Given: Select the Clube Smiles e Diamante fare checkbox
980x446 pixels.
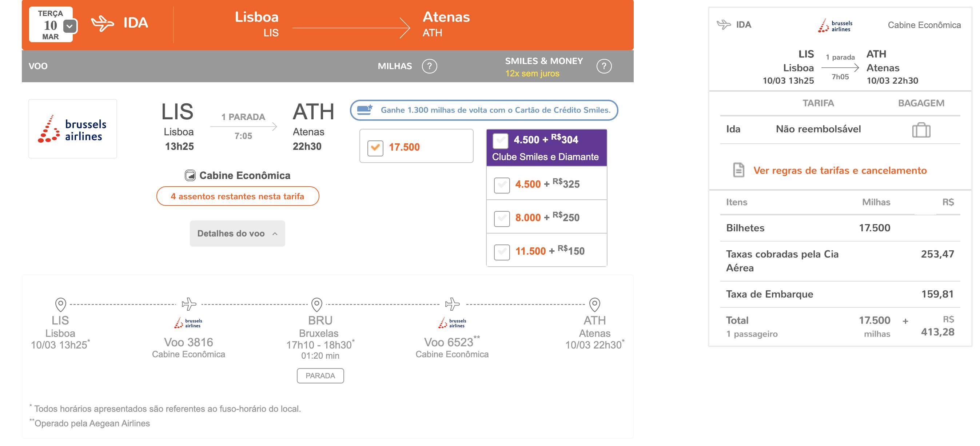Looking at the screenshot, I should tap(500, 140).
